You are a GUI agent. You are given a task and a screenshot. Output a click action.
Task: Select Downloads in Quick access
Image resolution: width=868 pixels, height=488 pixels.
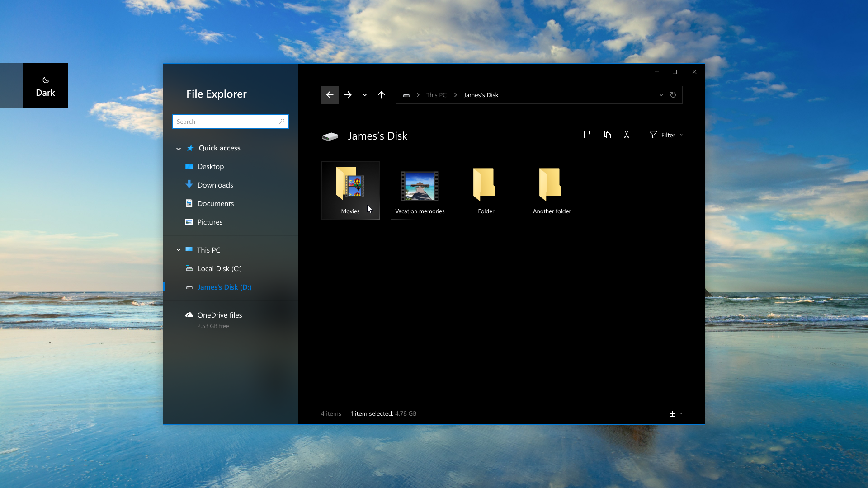(215, 185)
